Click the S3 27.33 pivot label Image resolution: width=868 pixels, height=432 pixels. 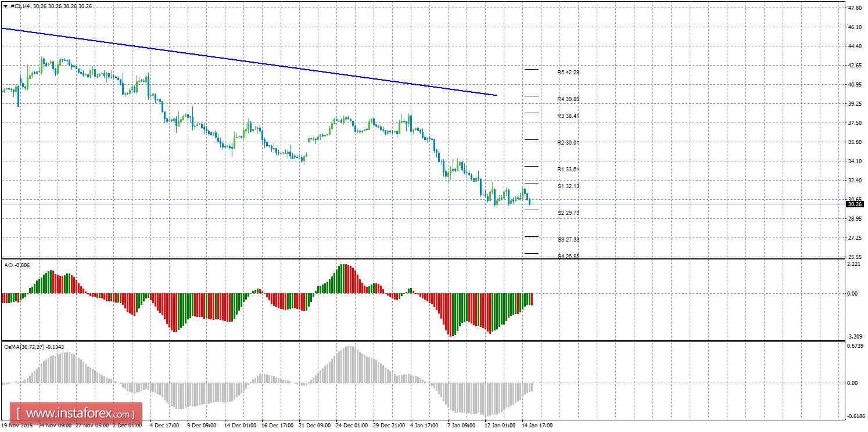[x=568, y=240]
